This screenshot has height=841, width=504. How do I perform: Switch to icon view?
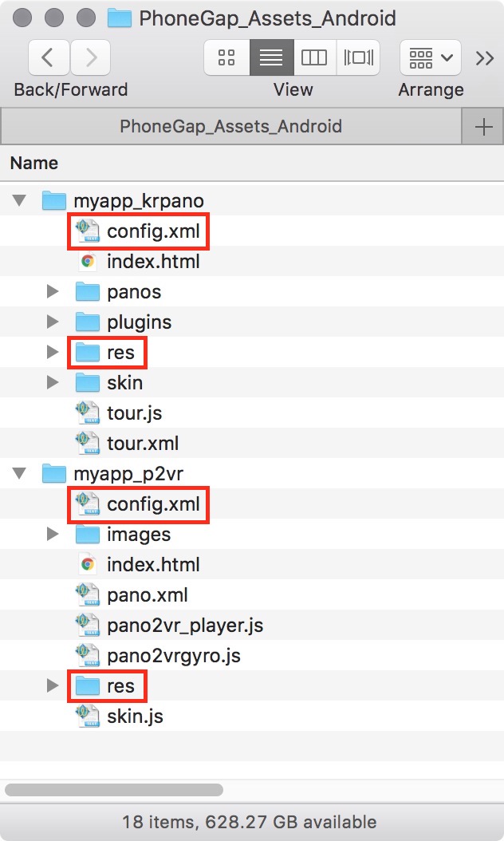pyautogui.click(x=226, y=57)
